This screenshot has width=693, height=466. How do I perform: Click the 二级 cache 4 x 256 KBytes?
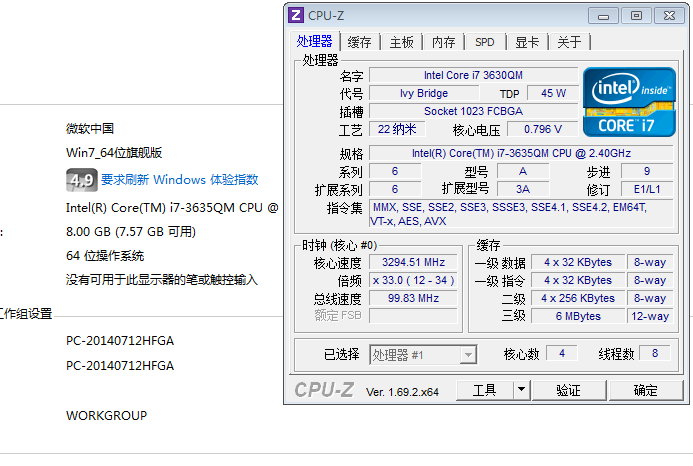click(578, 298)
